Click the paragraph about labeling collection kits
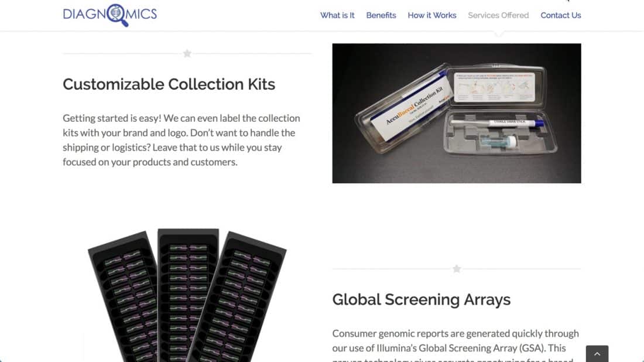The height and width of the screenshot is (362, 644). point(181,140)
